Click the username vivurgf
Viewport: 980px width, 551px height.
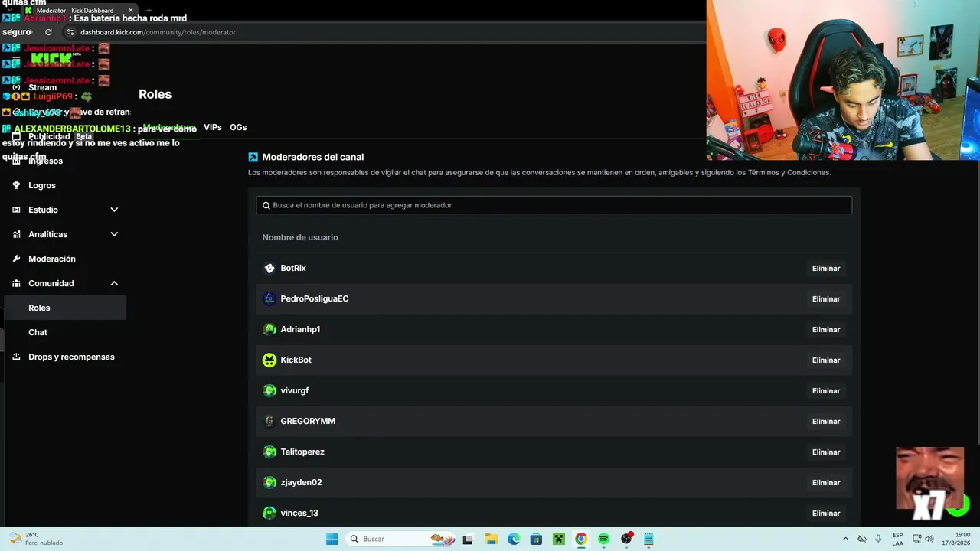tap(295, 390)
